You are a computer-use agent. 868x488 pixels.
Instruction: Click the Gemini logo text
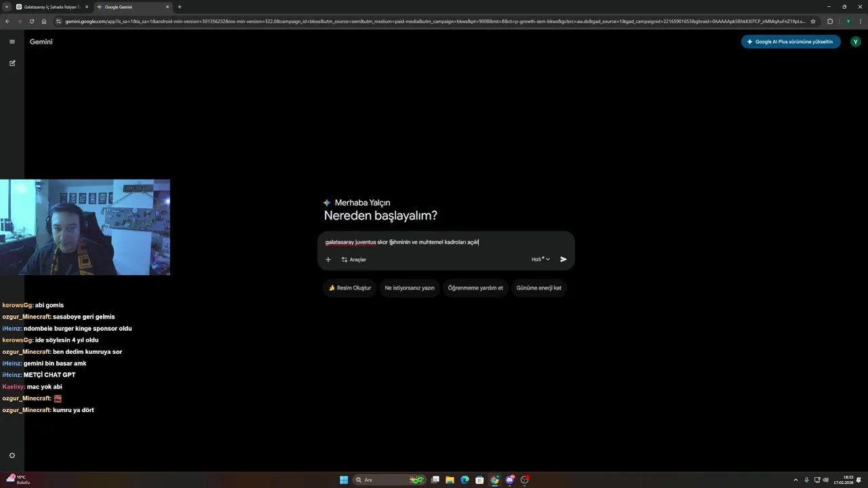[41, 42]
